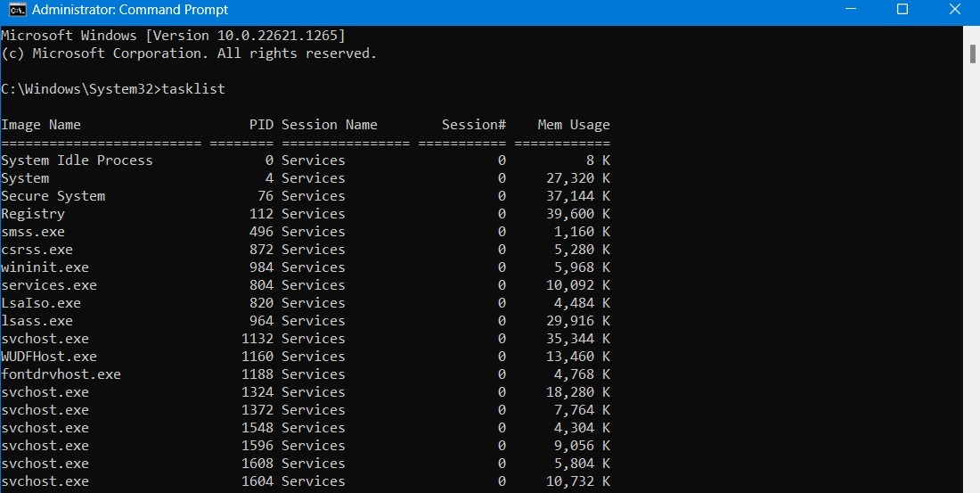
Task: Click the 'Microsoft Windows [Version 10.0.22621.1265]' line
Action: 173,36
